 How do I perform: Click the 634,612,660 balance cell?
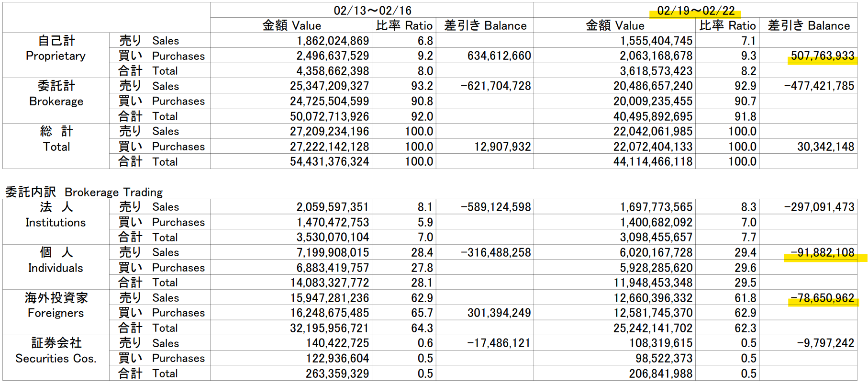pyautogui.click(x=499, y=56)
